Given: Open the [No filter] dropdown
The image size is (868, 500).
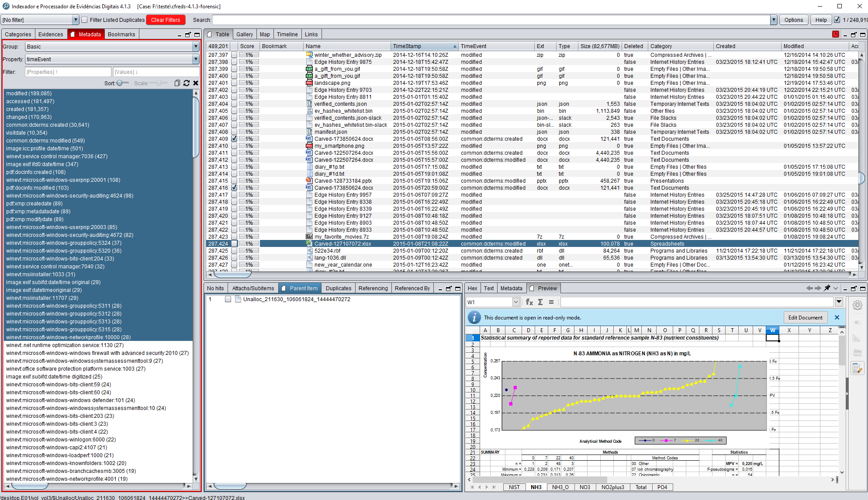Looking at the screenshot, I should tap(76, 20).
